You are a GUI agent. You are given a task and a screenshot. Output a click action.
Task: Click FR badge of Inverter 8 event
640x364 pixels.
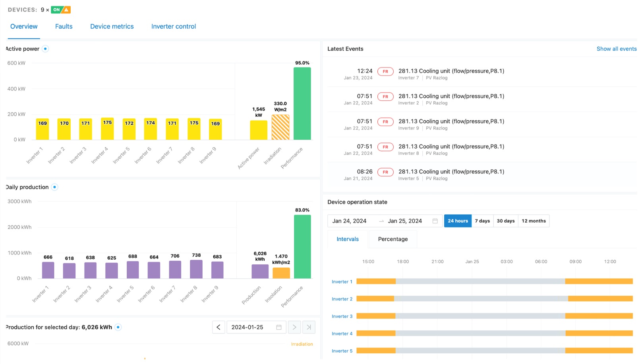[385, 147]
